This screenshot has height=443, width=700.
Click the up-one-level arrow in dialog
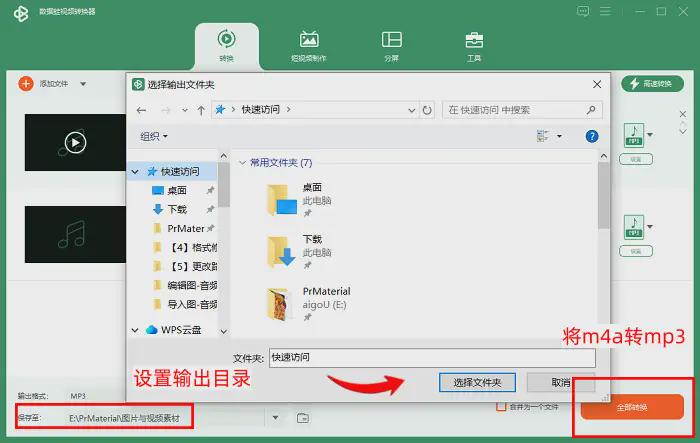(201, 110)
